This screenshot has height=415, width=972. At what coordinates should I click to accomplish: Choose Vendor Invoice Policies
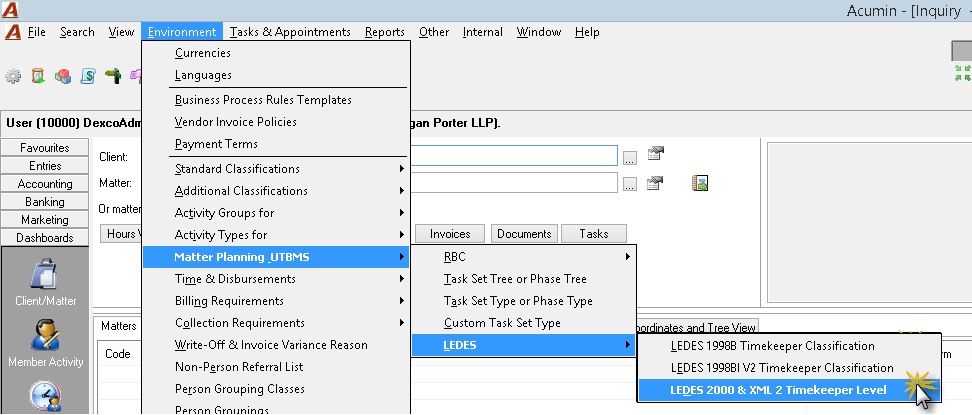tap(275, 122)
